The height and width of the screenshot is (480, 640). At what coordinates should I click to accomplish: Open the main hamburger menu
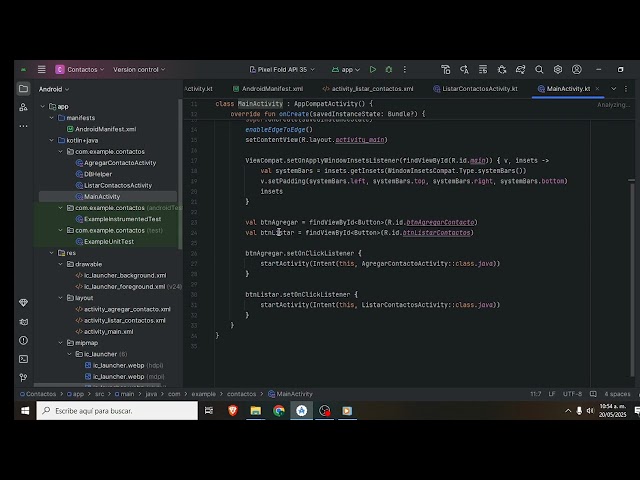point(41,69)
